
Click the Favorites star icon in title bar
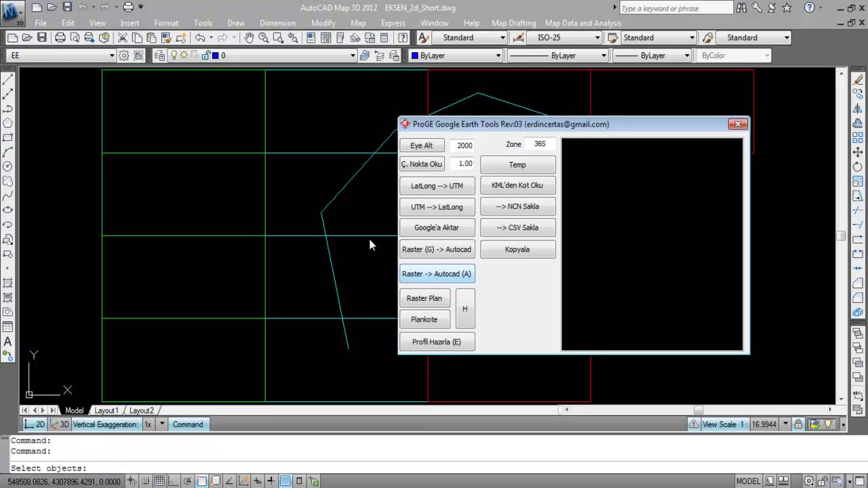click(787, 8)
